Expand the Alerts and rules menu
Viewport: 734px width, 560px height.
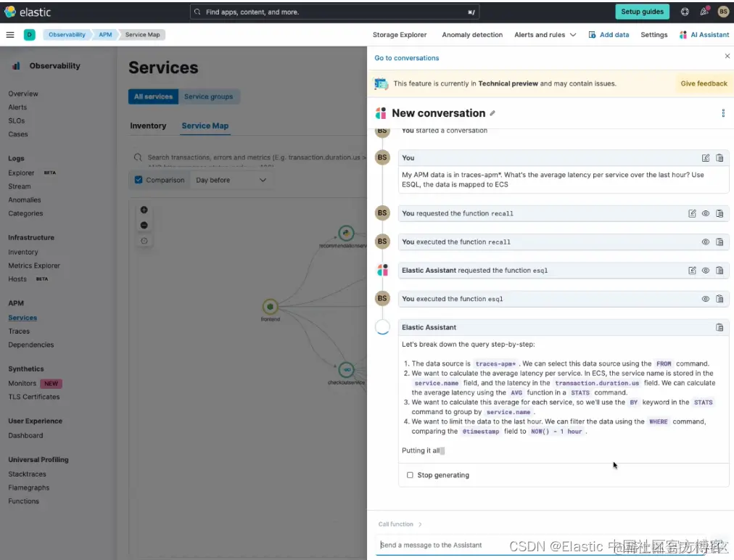(545, 35)
